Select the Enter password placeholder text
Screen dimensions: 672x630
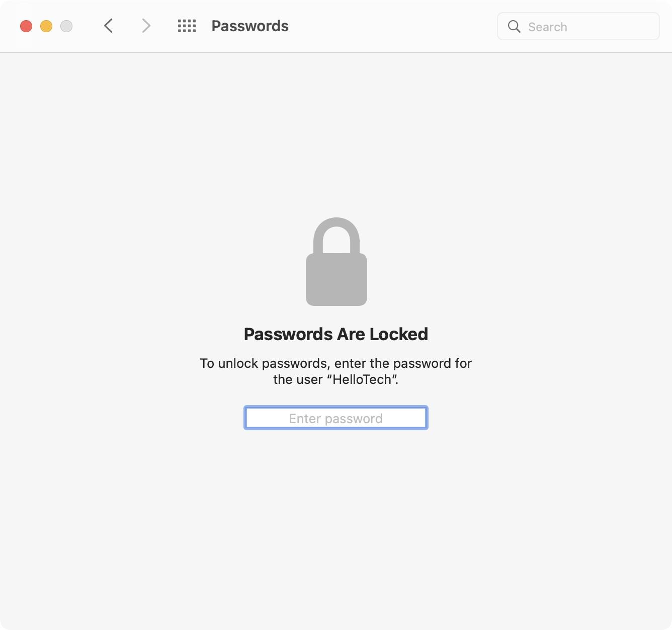(335, 418)
